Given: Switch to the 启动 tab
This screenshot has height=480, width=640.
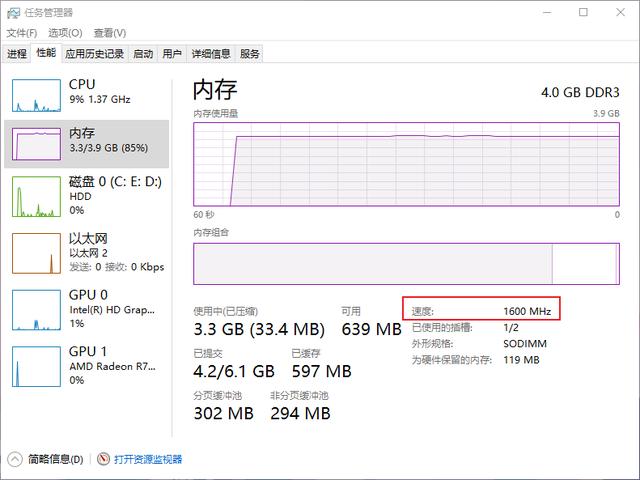Looking at the screenshot, I should tap(143, 53).
